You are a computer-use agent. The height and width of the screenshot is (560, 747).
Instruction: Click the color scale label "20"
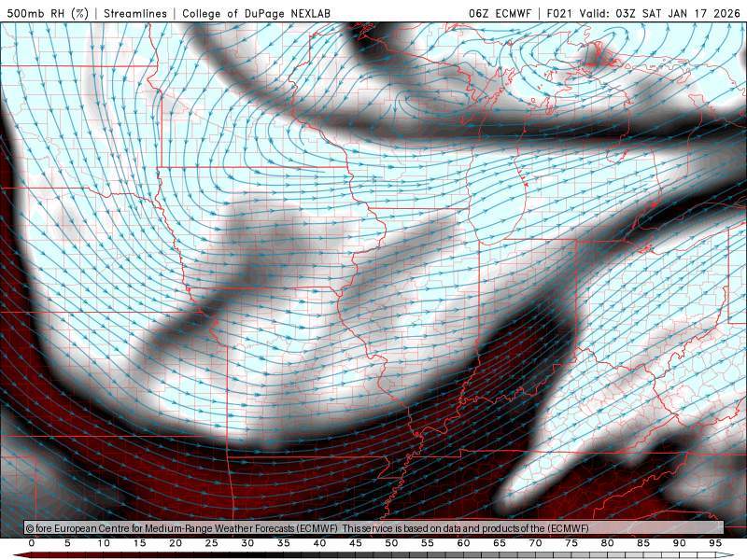coord(176,543)
